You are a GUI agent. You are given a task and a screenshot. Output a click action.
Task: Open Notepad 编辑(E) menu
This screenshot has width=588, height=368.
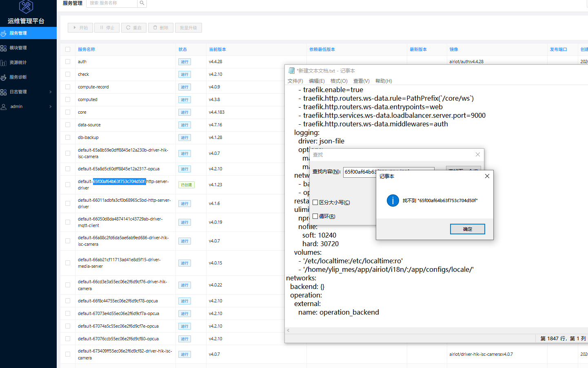tap(317, 81)
